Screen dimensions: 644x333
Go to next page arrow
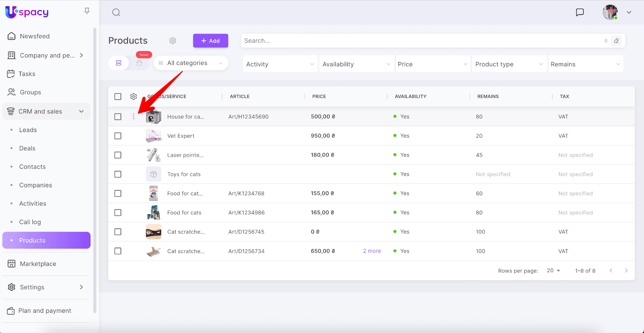tap(626, 271)
